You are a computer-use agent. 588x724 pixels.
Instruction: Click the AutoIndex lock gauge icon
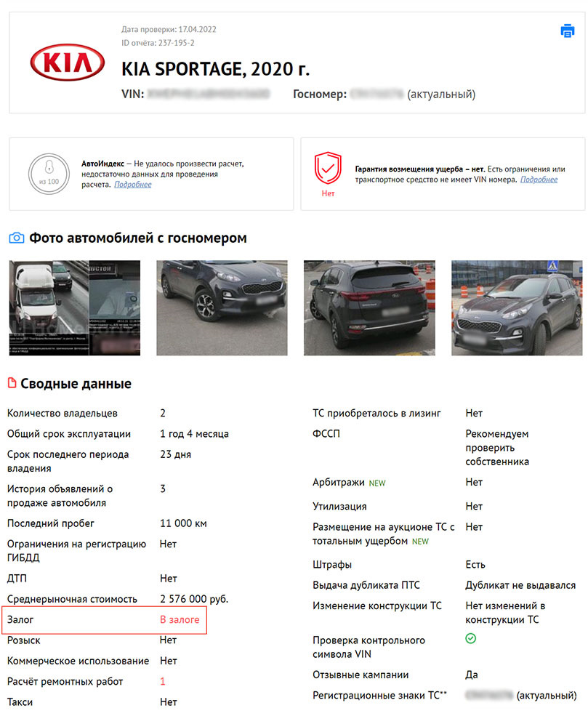49,174
